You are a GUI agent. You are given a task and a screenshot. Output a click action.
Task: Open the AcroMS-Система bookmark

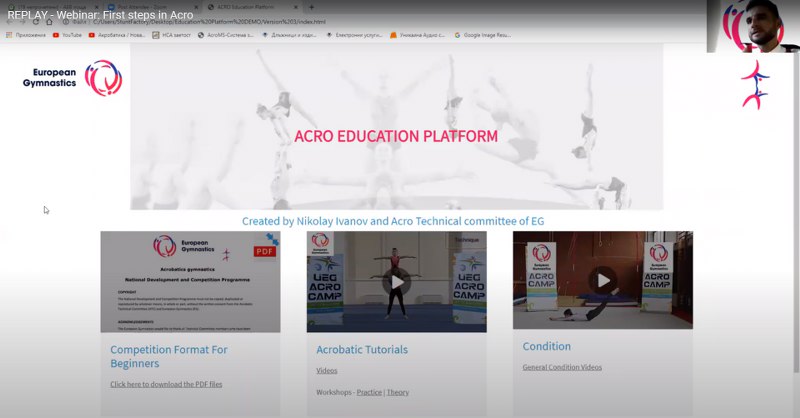[226, 35]
